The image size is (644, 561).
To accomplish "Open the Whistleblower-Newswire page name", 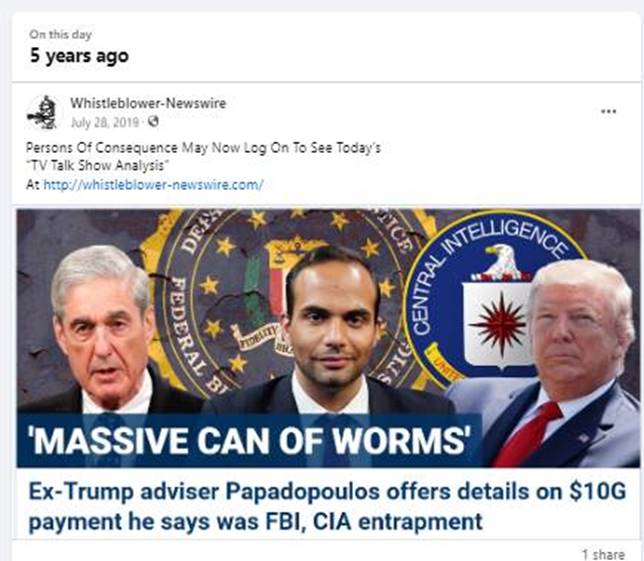I will (x=148, y=103).
